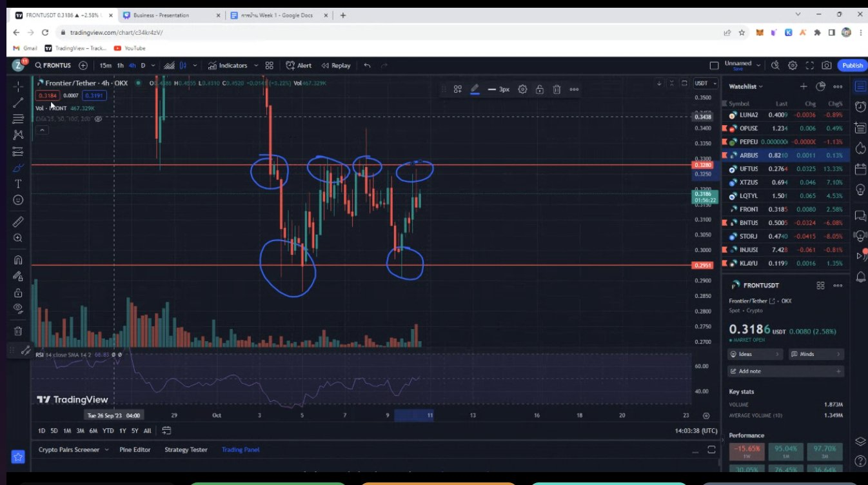Screen dimensions: 868x485
Task: Open the USDT currency dropdown
Action: pos(705,83)
